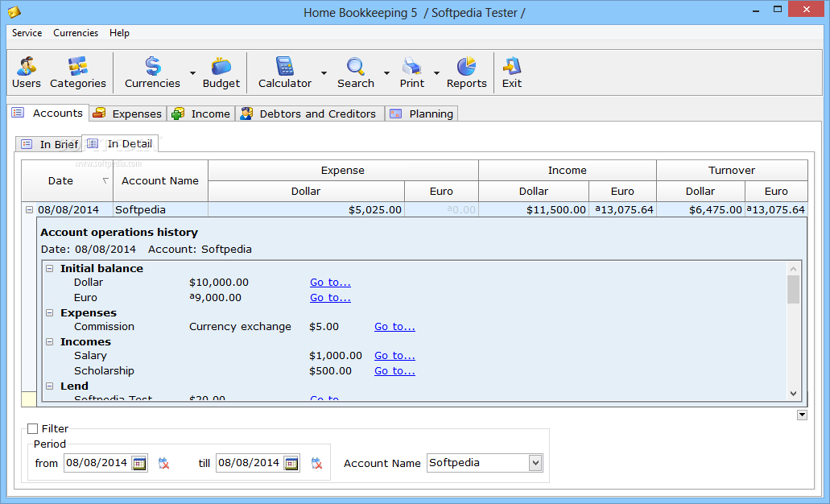The height and width of the screenshot is (504, 830).
Task: Click the Softpedia account name cell
Action: 160,210
